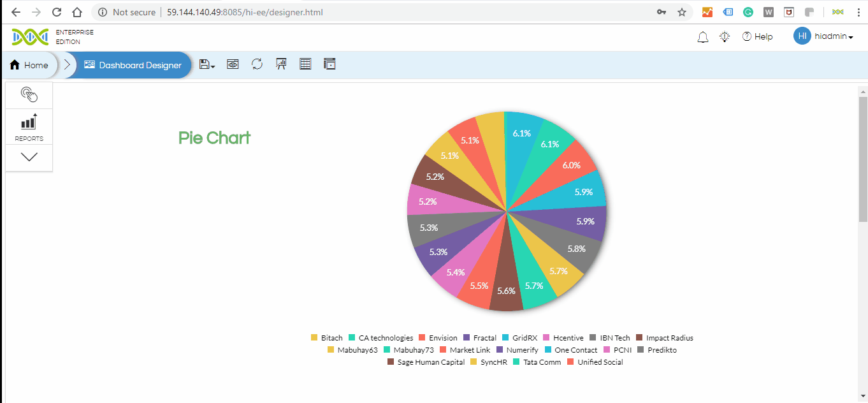
Task: Click the Helical Insight logo
Action: pos(30,37)
